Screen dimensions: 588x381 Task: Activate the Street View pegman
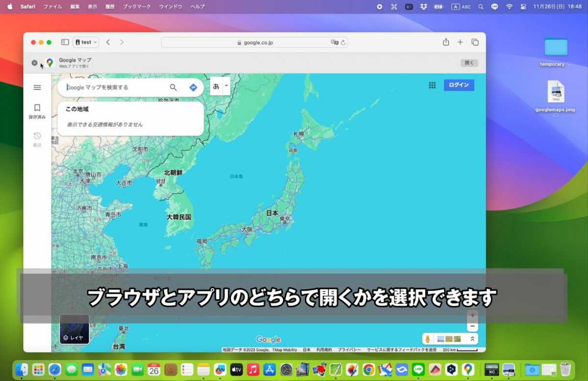click(428, 339)
